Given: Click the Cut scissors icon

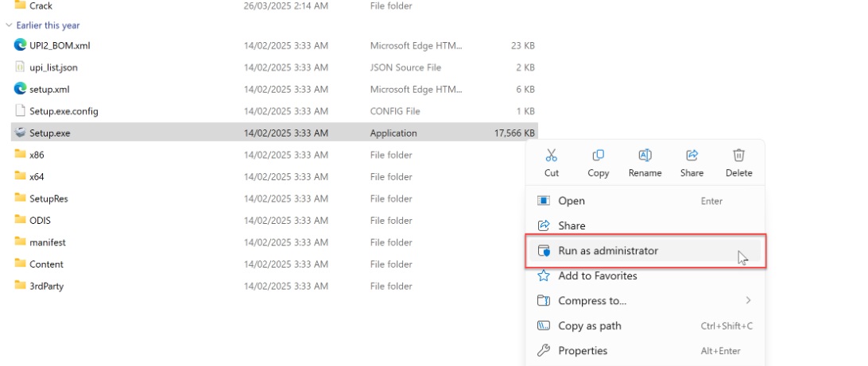Looking at the screenshot, I should coord(551,156).
